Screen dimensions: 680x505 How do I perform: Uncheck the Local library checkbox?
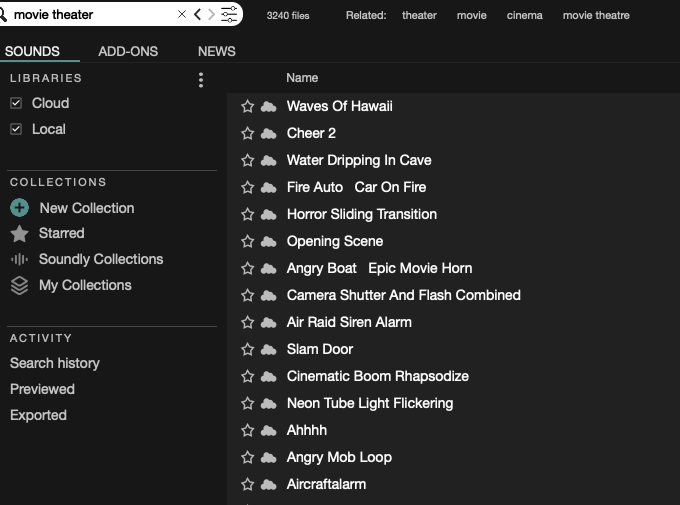click(x=16, y=129)
